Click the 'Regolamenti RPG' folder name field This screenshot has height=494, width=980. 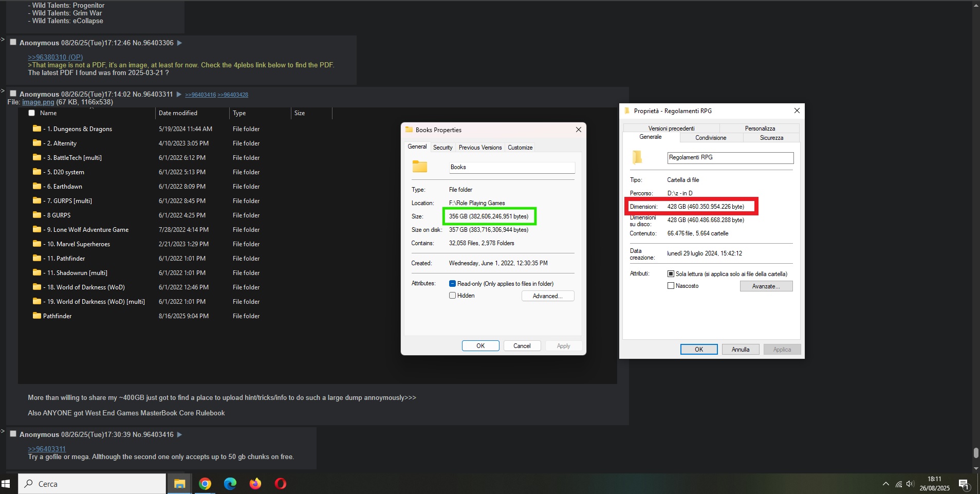[730, 158]
